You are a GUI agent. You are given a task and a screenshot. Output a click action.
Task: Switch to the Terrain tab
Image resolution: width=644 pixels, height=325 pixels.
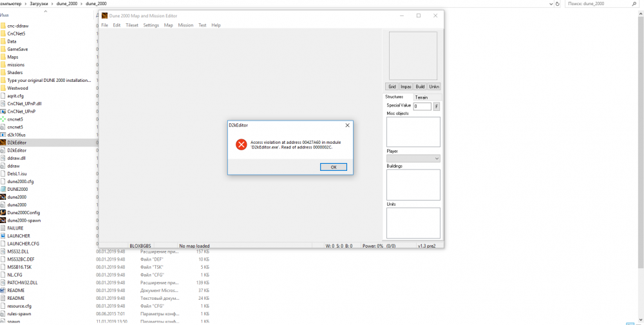pyautogui.click(x=427, y=97)
